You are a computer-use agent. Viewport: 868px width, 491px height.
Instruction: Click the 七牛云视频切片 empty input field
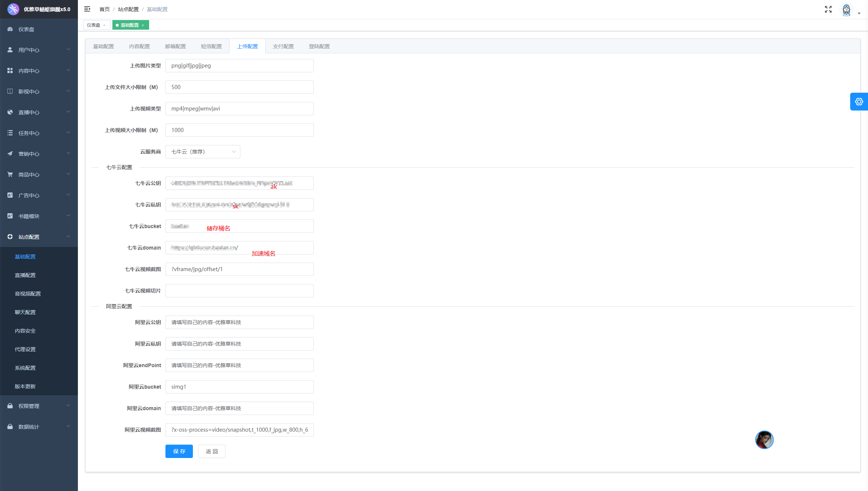[x=239, y=291]
